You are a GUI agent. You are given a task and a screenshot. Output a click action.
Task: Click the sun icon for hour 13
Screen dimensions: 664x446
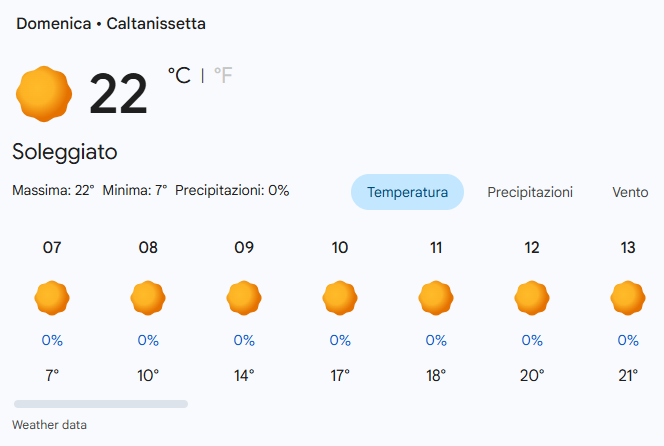(628, 298)
